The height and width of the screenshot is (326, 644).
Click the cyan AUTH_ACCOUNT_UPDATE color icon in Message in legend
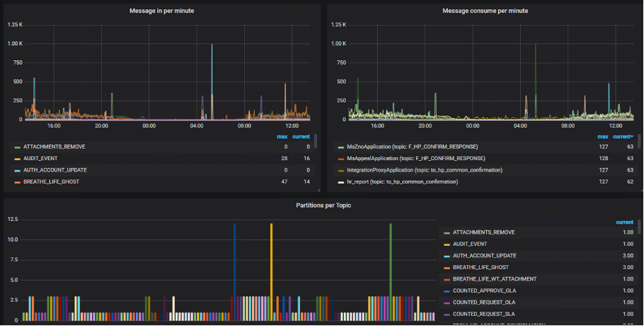click(x=16, y=170)
